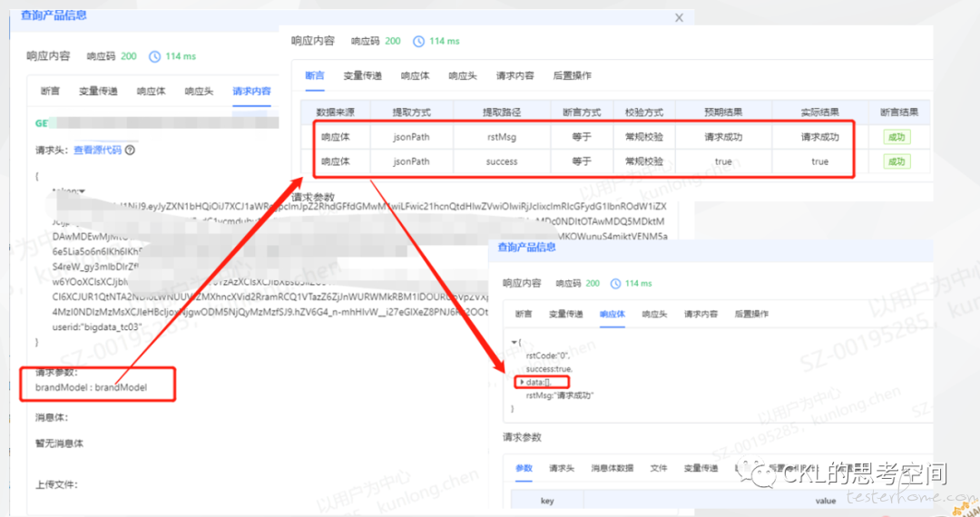Click the value column header in the parameters table
Screen dimensions: 980x517
[826, 501]
